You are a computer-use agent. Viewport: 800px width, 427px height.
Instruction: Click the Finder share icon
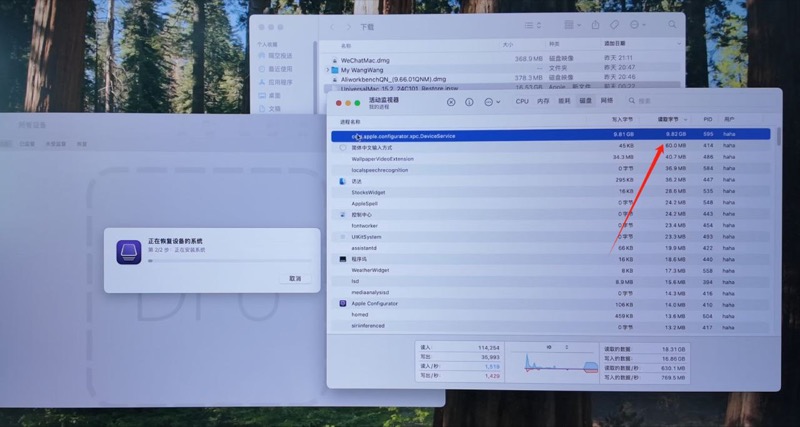pyautogui.click(x=596, y=25)
